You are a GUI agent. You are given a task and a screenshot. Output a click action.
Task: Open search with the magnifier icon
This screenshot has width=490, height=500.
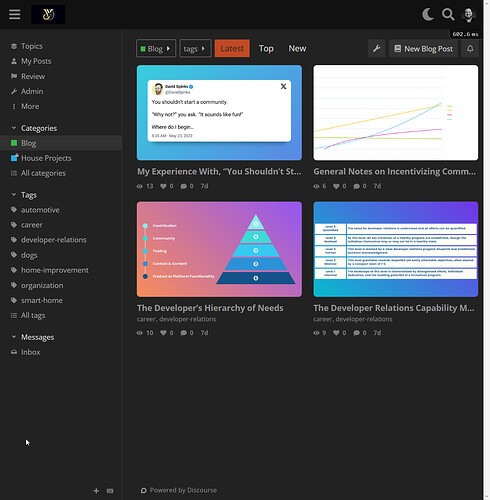coord(448,14)
